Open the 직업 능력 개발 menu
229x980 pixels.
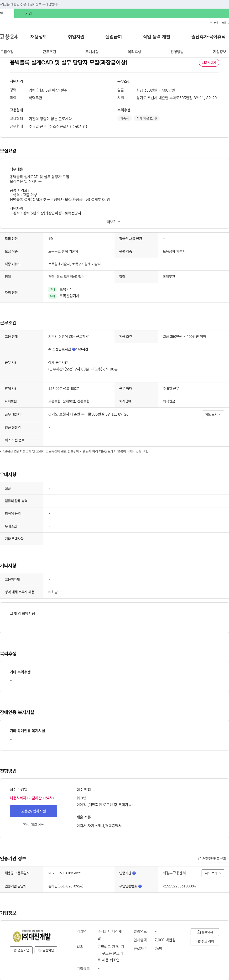click(x=156, y=37)
